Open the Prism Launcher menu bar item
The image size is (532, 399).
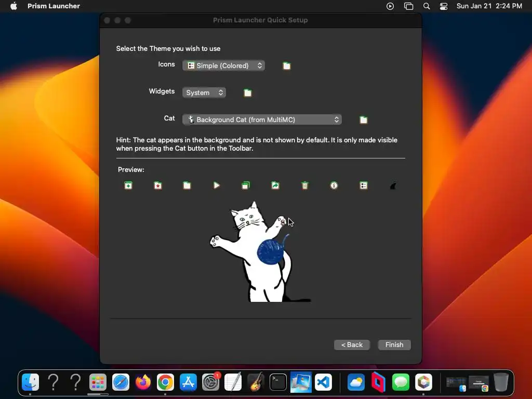coord(54,6)
